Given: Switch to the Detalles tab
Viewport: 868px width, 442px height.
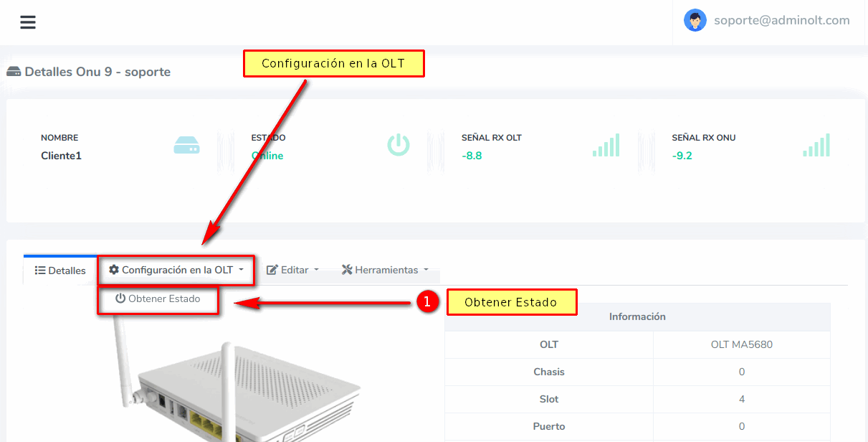Looking at the screenshot, I should coord(60,271).
